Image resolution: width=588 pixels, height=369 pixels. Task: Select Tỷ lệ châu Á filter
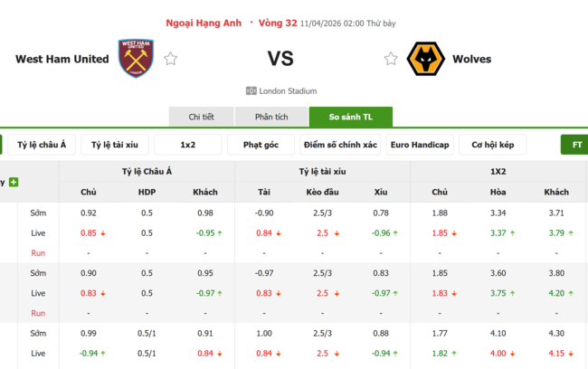coord(42,145)
